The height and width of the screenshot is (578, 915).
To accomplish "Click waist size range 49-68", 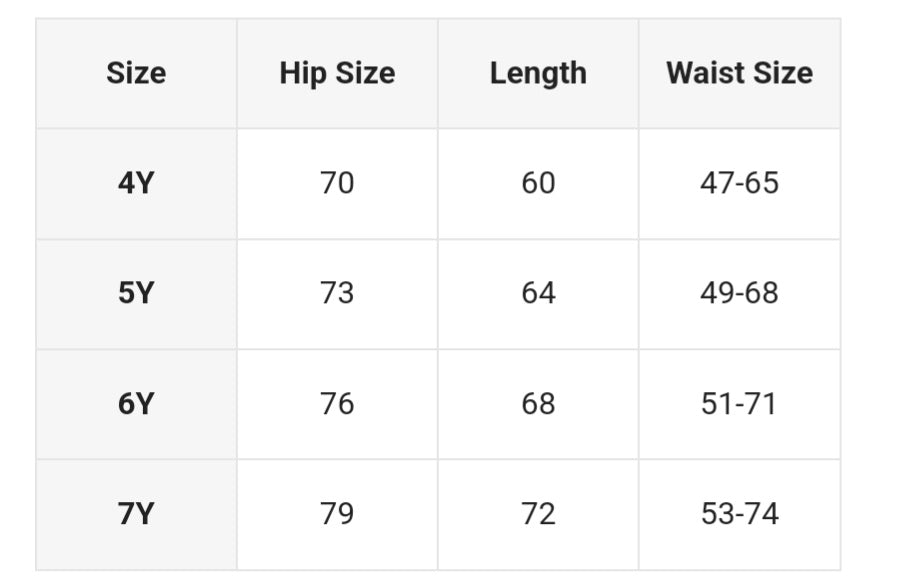I will click(x=739, y=293).
